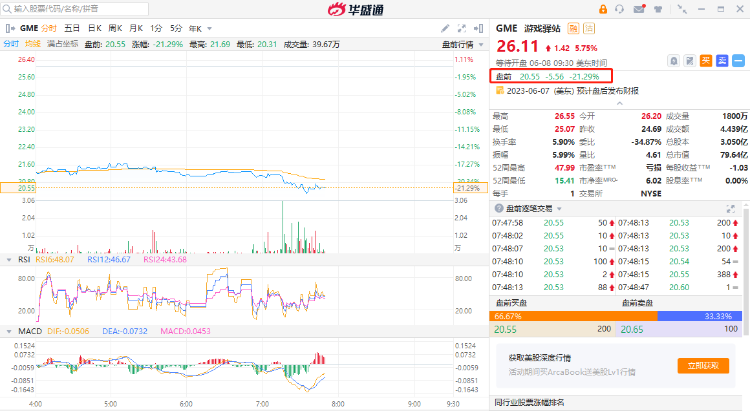This screenshot has width=750, height=411.
Task: Click the orange 66.67% bid ratio bar
Action: [x=574, y=316]
